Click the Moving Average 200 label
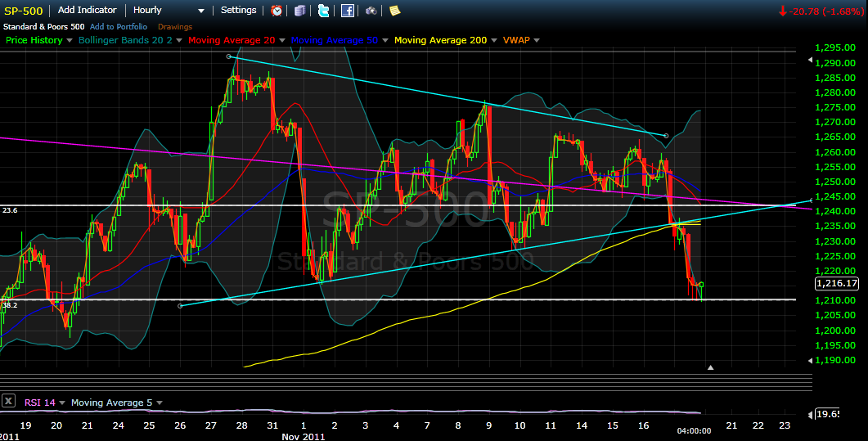868x441 pixels. point(441,40)
